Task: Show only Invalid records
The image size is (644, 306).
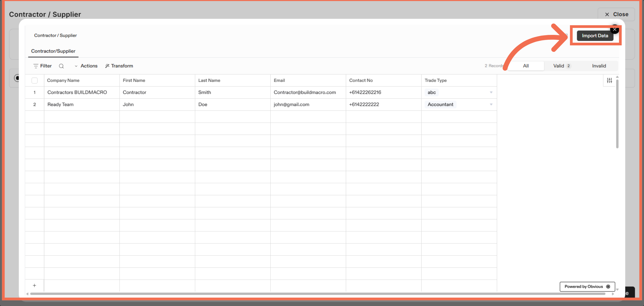Action: [x=599, y=66]
